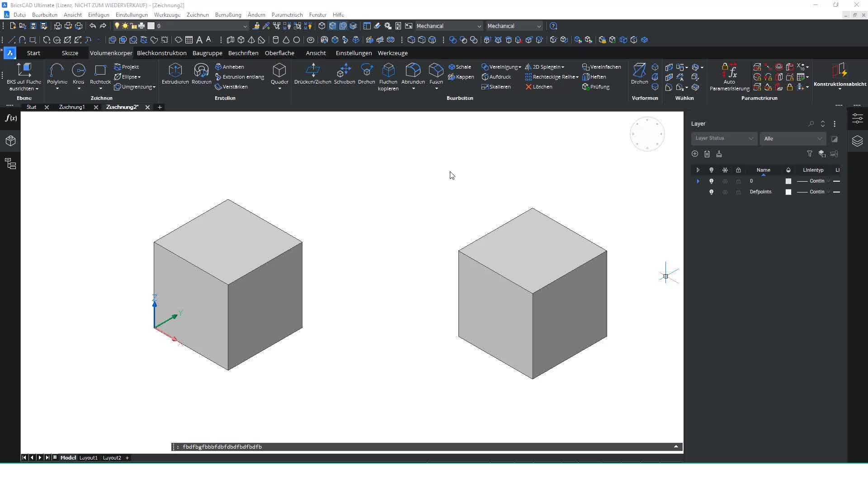Expand command line history arrow

pos(676,446)
